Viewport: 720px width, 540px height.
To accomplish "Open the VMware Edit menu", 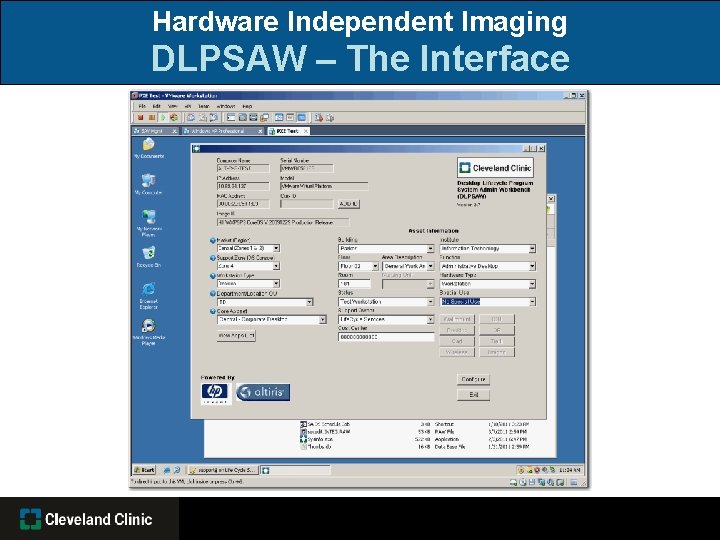I will point(157,106).
